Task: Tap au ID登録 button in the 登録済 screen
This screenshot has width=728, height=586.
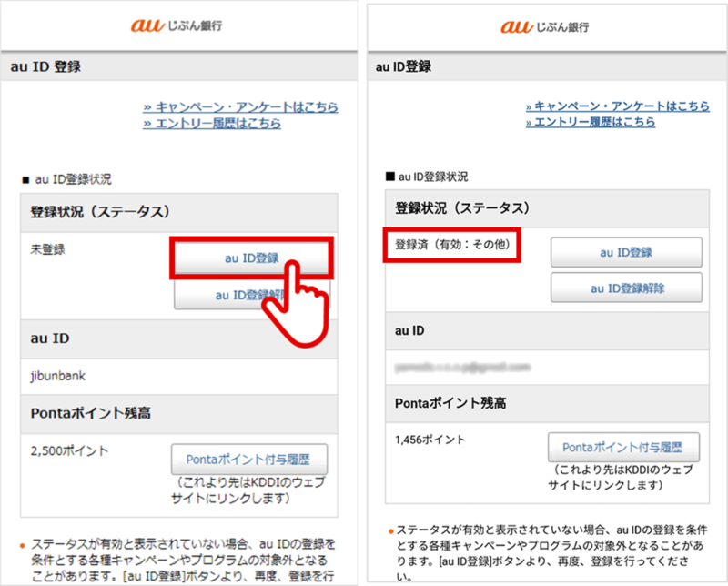Action: coord(626,252)
